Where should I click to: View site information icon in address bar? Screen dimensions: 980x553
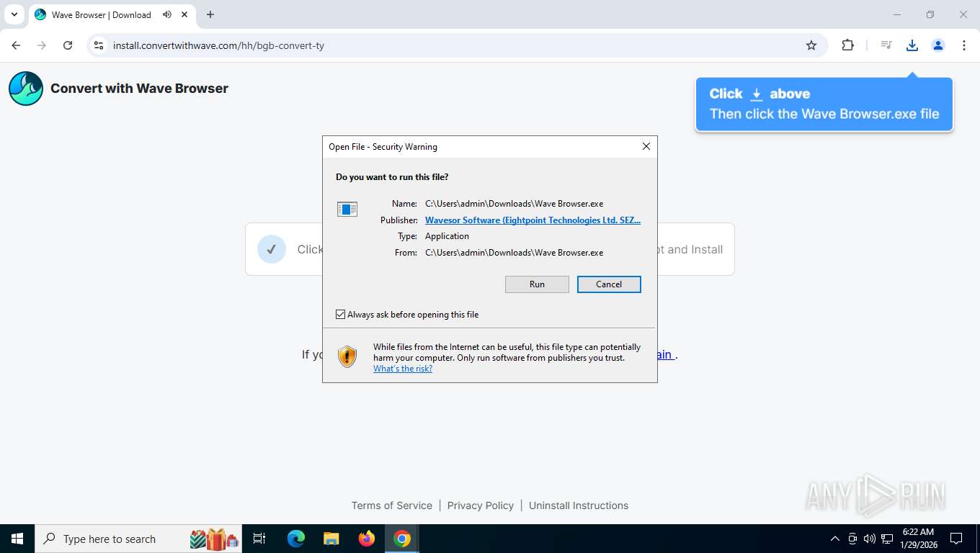(99, 45)
